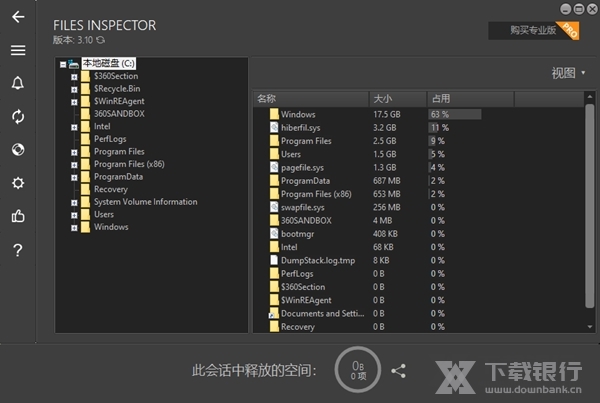Viewport: 600px width, 403px height.
Task: Open the hamburger menu in sidebar
Action: (18, 50)
